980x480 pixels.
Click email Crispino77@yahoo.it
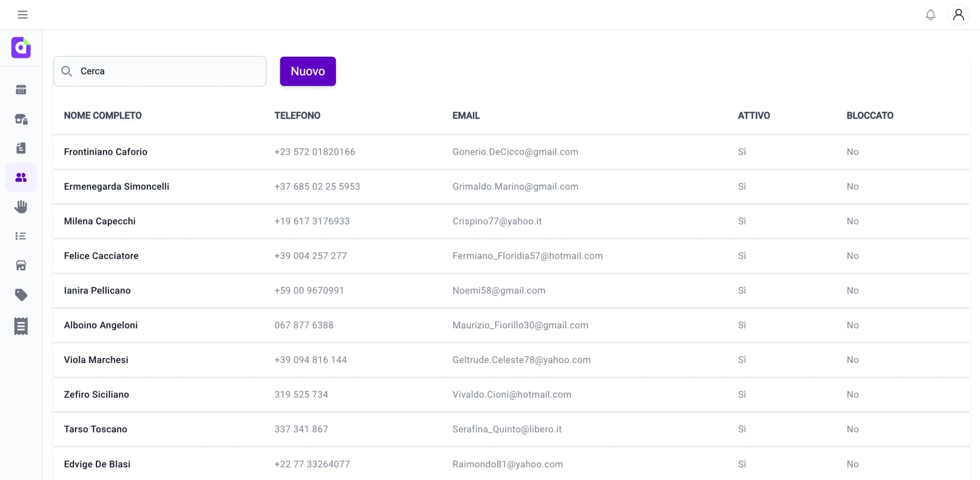pyautogui.click(x=497, y=221)
